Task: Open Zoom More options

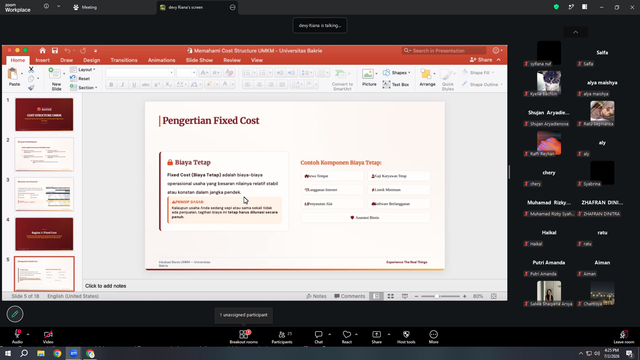Action: 433,337
